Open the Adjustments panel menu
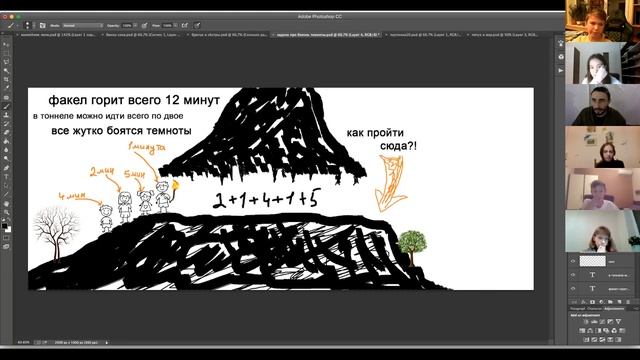 (636, 309)
